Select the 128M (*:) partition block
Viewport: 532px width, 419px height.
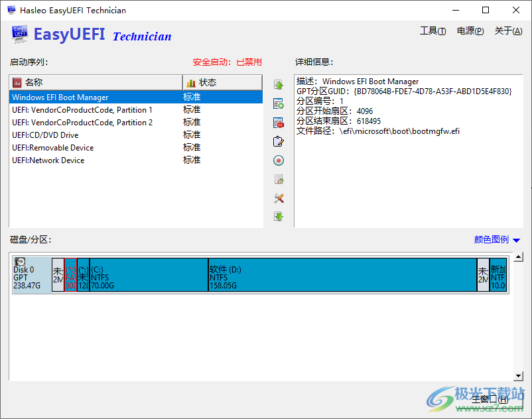point(84,274)
